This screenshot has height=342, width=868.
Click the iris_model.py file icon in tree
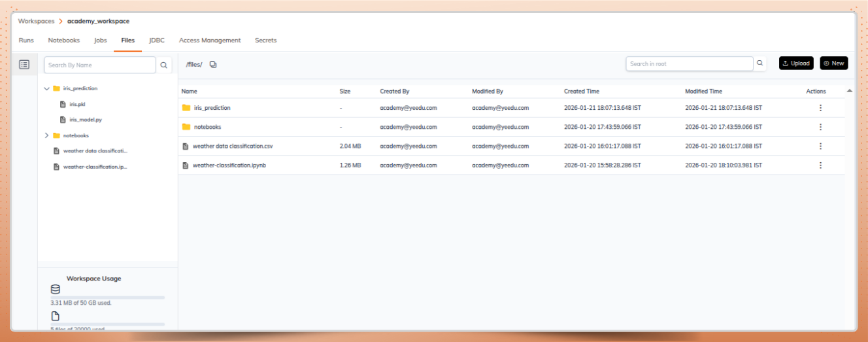pyautogui.click(x=63, y=120)
